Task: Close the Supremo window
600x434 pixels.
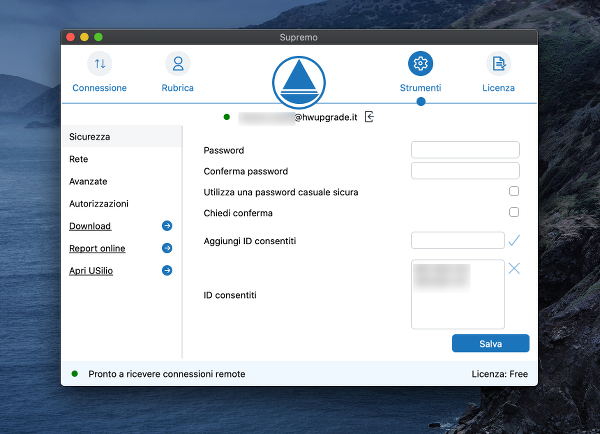Action: click(x=70, y=37)
